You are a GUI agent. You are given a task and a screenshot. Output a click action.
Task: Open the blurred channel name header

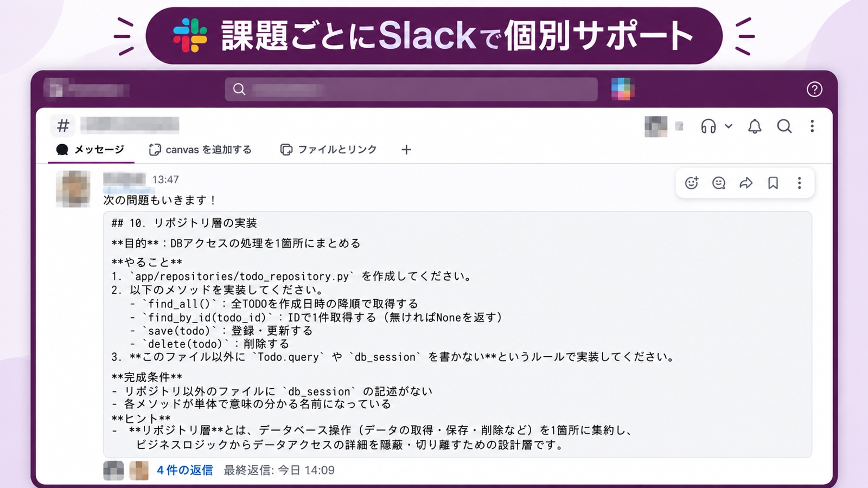130,125
